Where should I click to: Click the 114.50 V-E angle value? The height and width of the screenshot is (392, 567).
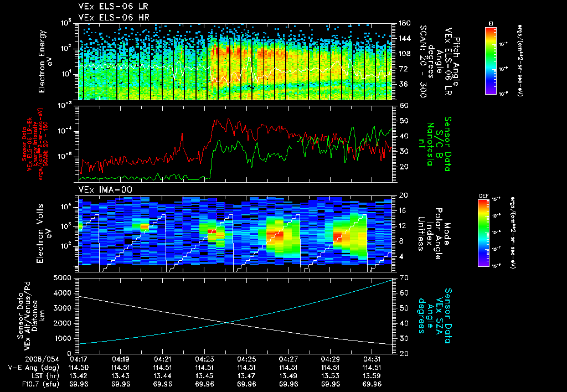coord(79,368)
